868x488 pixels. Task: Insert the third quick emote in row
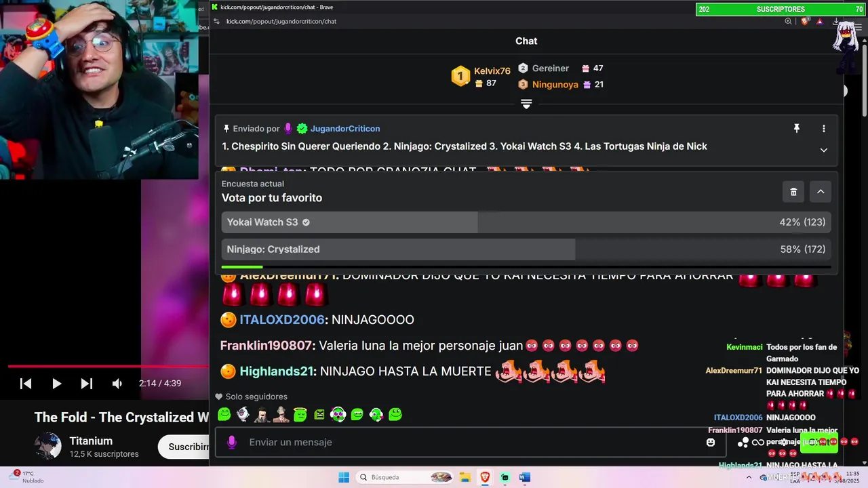click(262, 414)
